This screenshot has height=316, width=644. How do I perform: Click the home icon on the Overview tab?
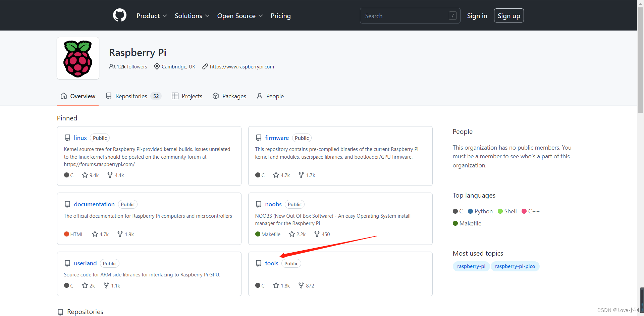(64, 96)
